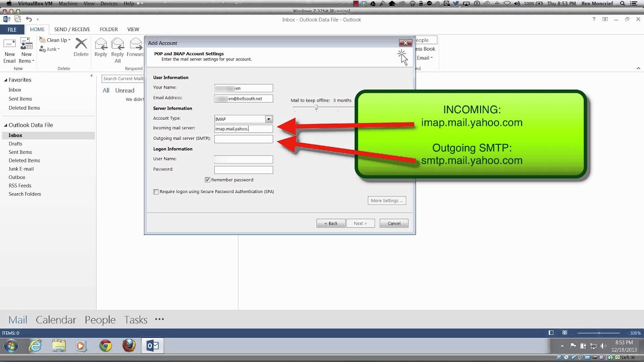The image size is (644, 362).
Task: Select the Junk E-mail folder
Action: (x=21, y=169)
